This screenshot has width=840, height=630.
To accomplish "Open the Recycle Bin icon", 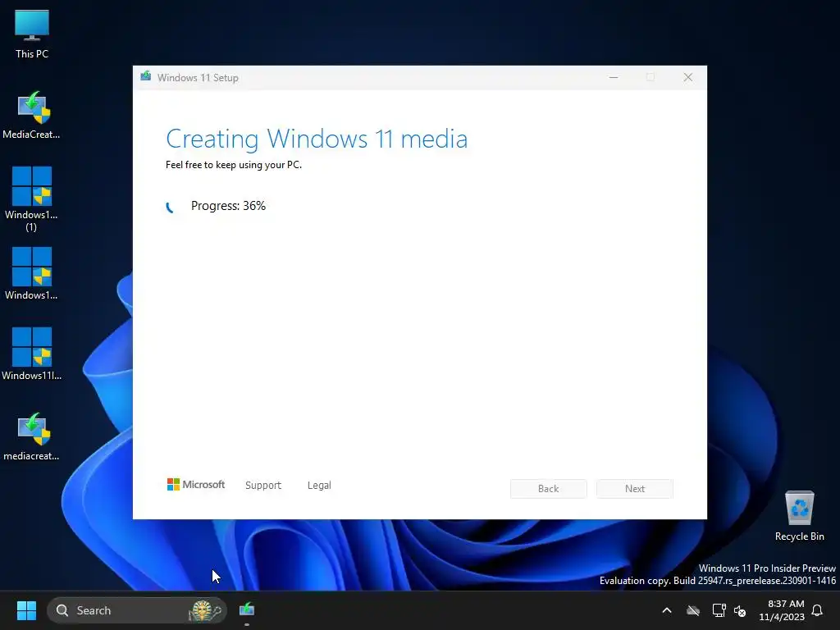I will click(x=799, y=515).
